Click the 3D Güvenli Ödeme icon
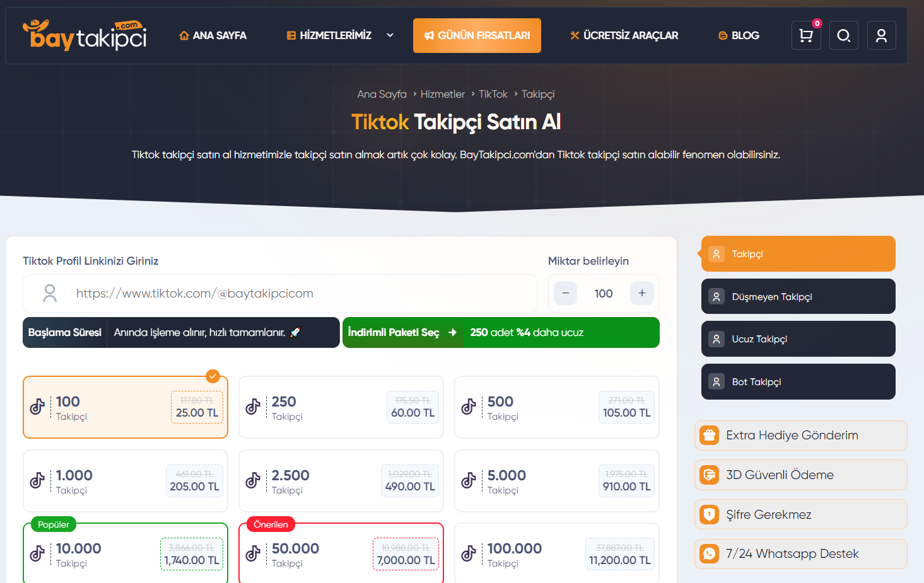924x583 pixels. 710,475
